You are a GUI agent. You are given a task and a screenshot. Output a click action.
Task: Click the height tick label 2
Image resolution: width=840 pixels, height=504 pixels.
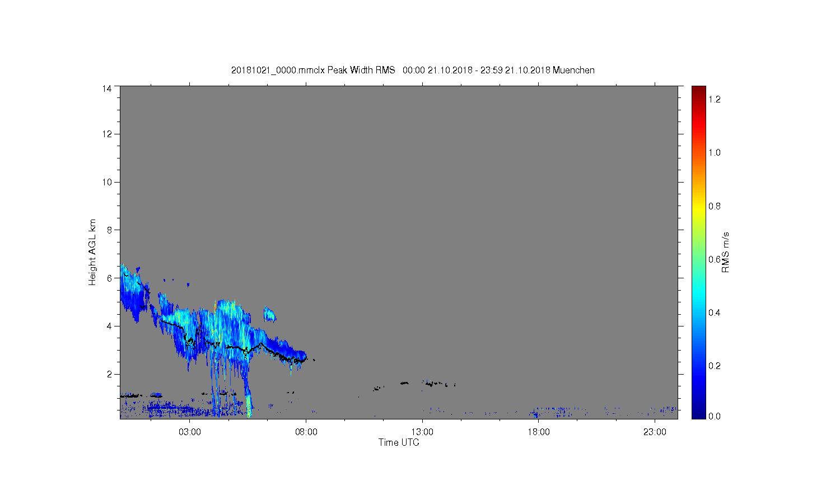point(110,374)
